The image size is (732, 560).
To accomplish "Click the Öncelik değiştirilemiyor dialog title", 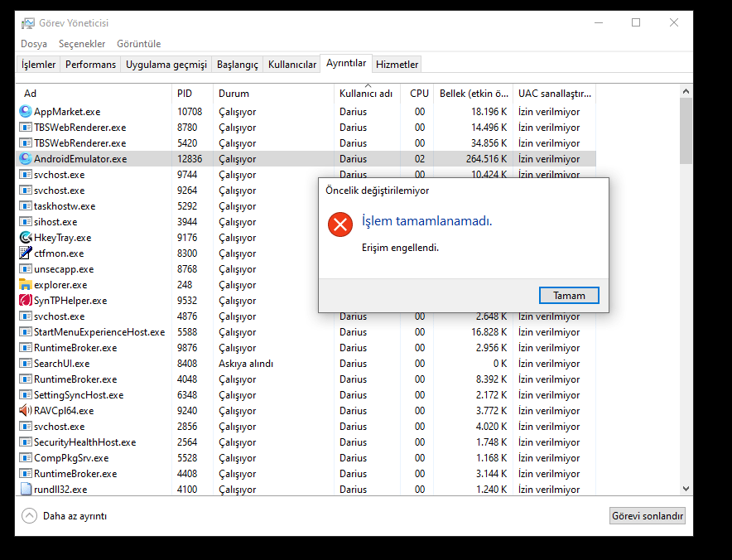I will point(378,191).
